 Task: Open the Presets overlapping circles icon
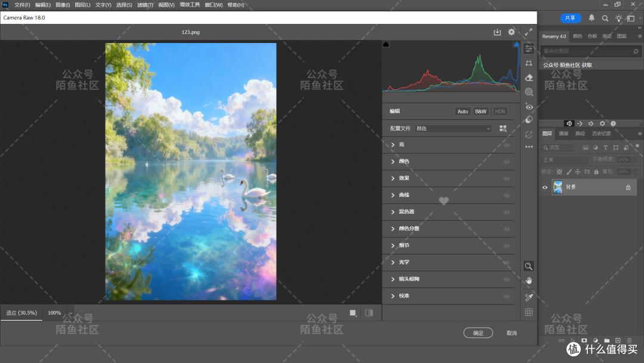[529, 120]
